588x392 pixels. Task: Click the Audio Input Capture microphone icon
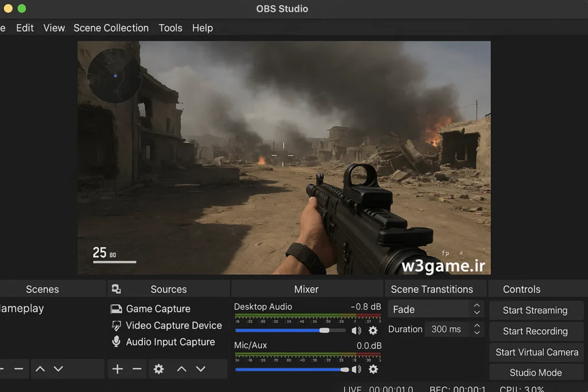[x=116, y=341]
